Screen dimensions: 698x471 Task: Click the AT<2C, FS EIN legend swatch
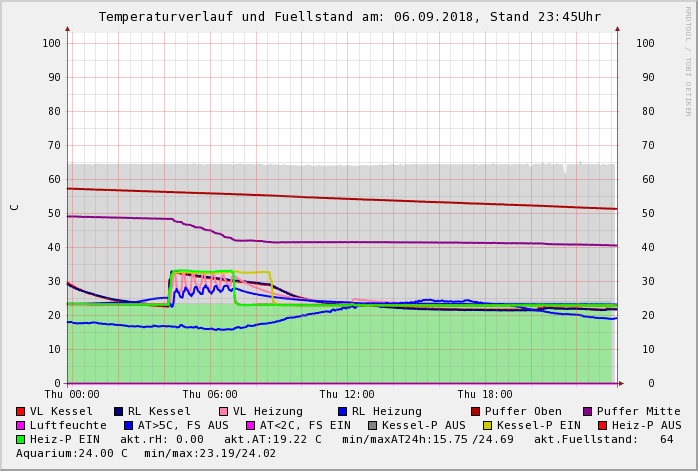(x=251, y=426)
